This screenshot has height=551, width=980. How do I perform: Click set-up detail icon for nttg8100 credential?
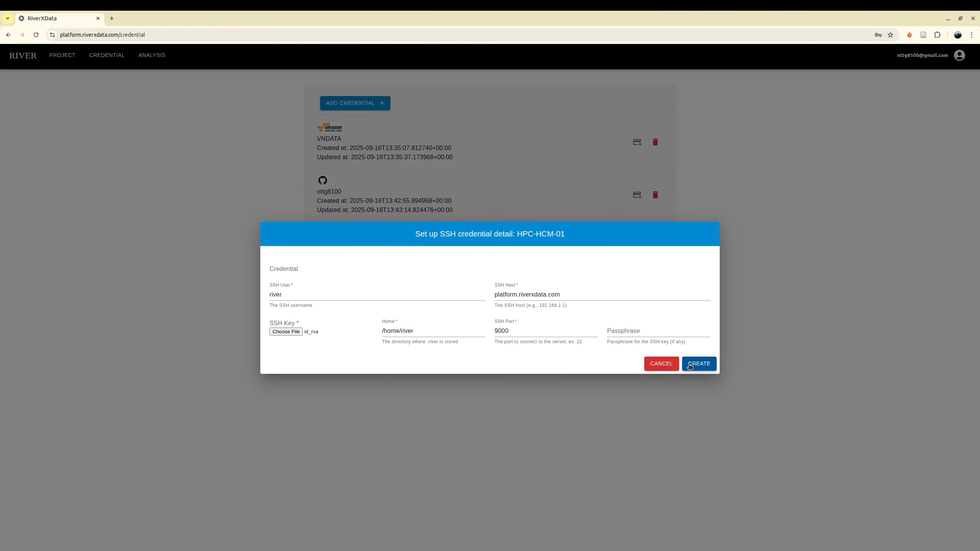(x=637, y=195)
